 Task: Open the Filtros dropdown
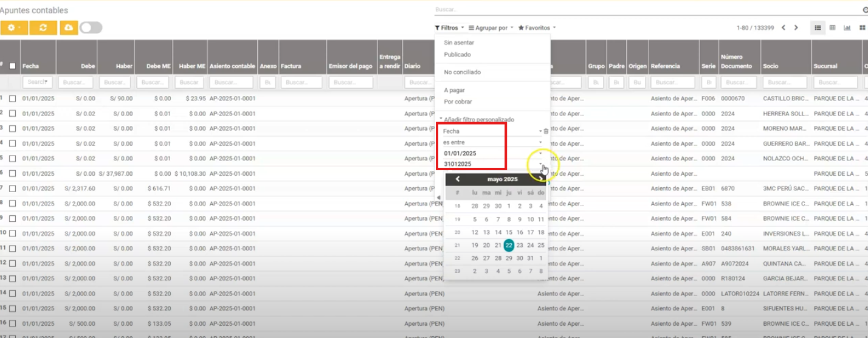pyautogui.click(x=450, y=28)
